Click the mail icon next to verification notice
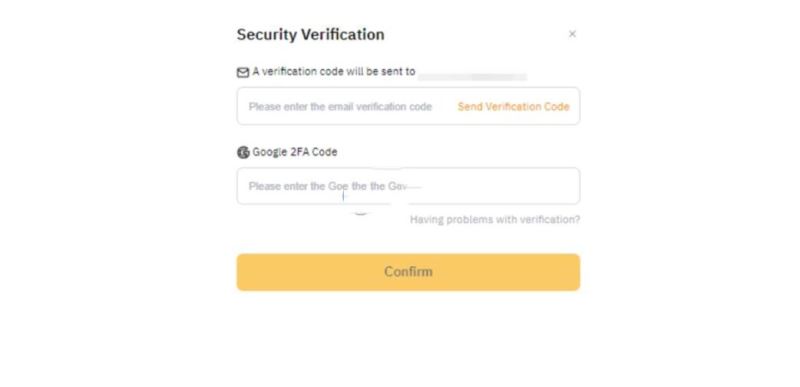Image resolution: width=800 pixels, height=387 pixels. click(x=243, y=72)
